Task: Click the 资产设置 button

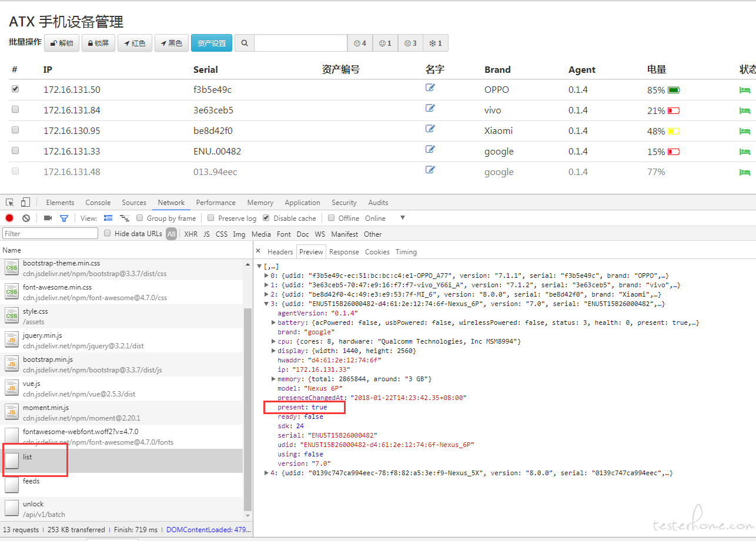Action: point(212,43)
